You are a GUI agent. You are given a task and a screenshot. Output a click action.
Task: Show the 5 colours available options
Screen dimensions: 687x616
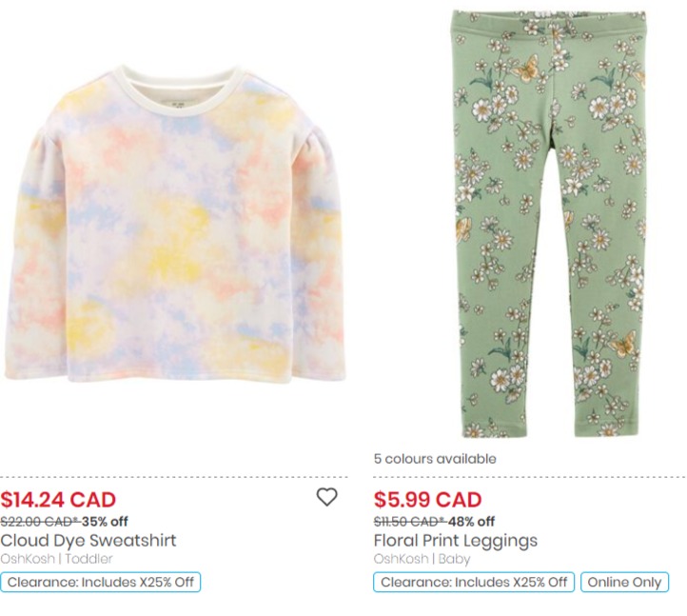435,459
